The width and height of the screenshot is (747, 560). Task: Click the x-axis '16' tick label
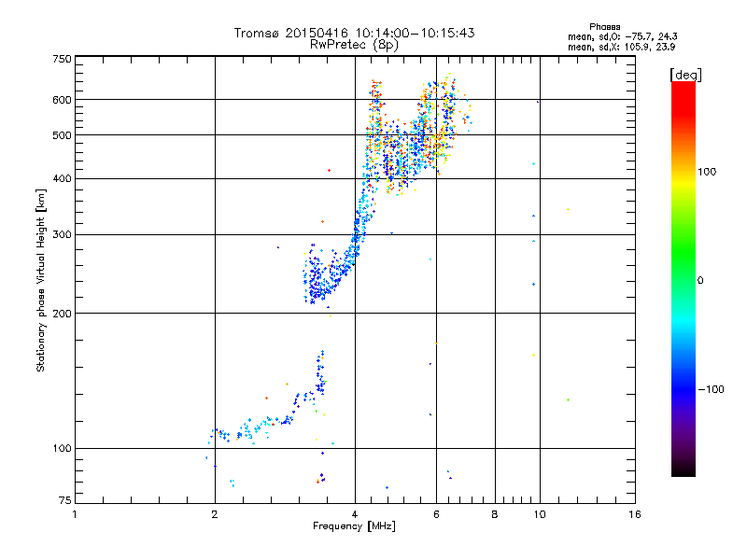(x=635, y=514)
